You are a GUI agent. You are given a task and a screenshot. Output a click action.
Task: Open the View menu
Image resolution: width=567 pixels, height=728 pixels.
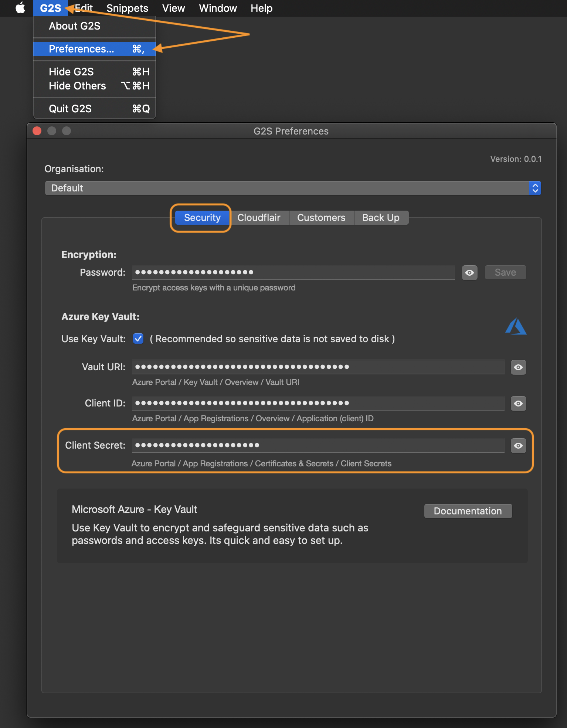pos(173,8)
